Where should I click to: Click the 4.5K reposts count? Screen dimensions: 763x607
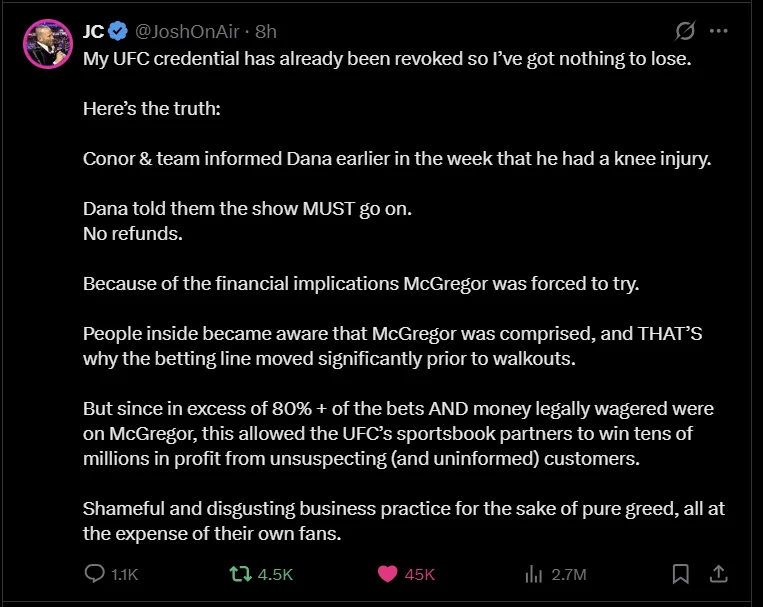[275, 574]
